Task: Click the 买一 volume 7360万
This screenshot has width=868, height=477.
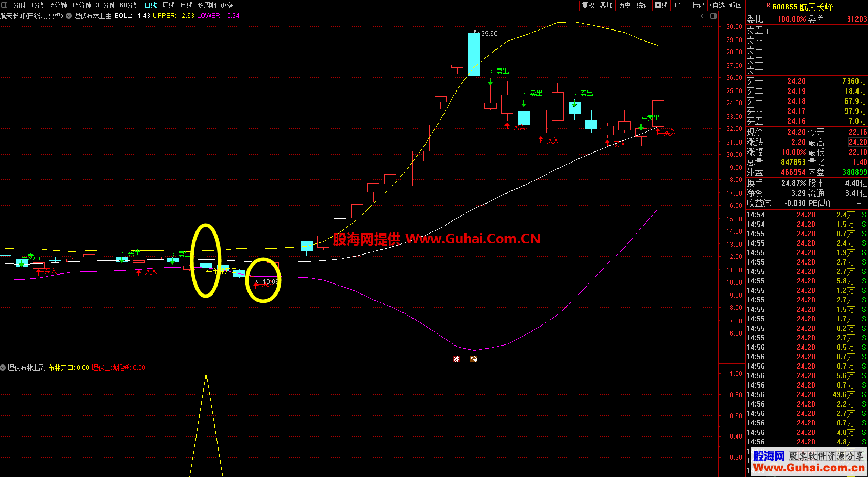Action: (854, 81)
